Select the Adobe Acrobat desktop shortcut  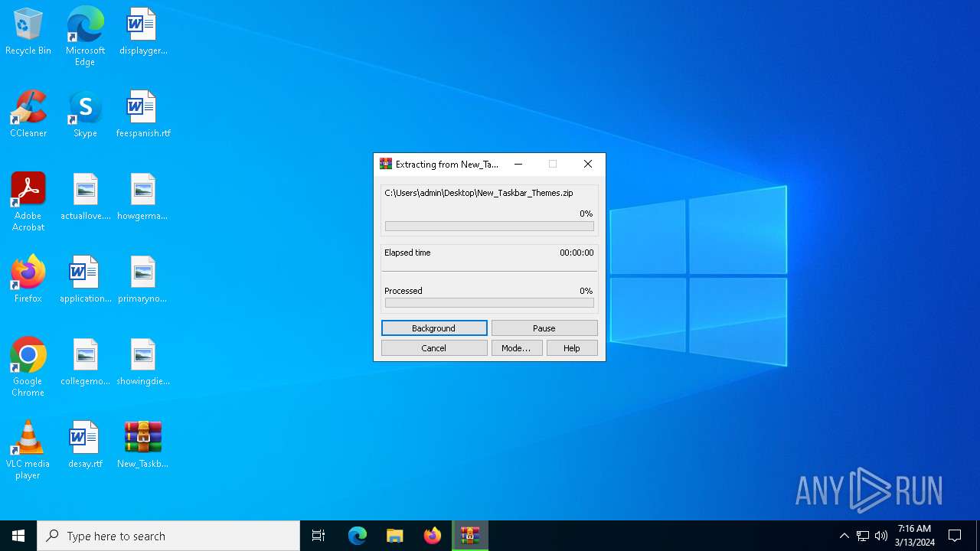click(x=28, y=202)
